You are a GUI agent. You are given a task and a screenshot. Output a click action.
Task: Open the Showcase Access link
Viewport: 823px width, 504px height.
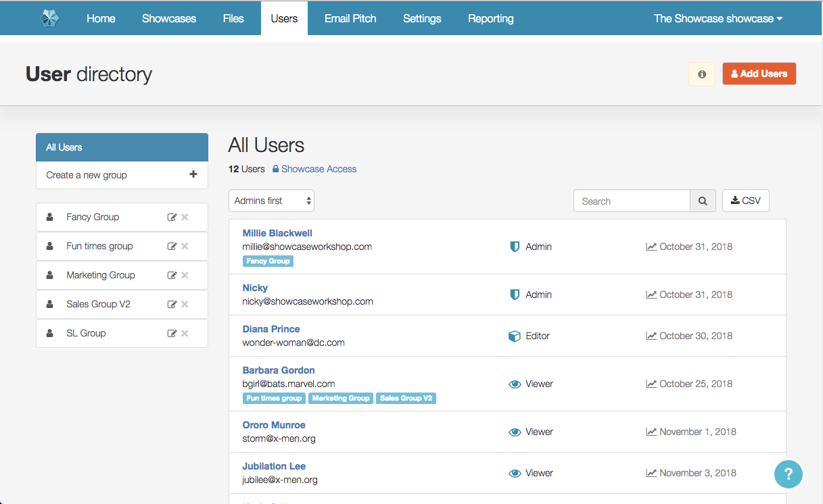click(x=319, y=169)
